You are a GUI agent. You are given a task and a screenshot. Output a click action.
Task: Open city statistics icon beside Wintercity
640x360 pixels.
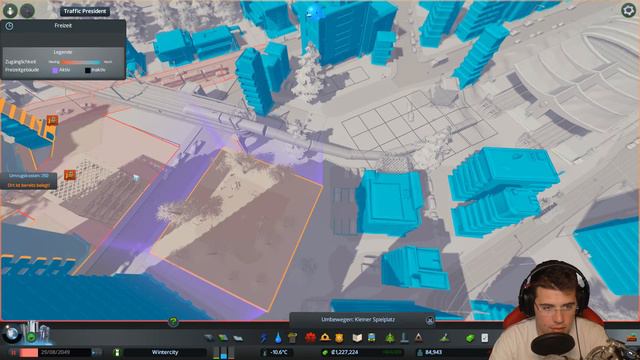117,352
